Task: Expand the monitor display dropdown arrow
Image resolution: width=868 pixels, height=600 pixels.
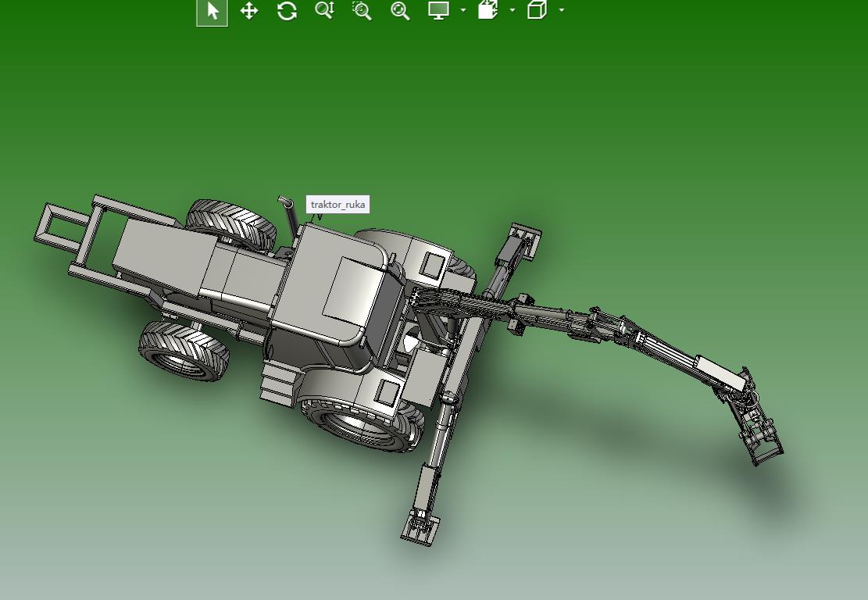Action: (x=463, y=10)
